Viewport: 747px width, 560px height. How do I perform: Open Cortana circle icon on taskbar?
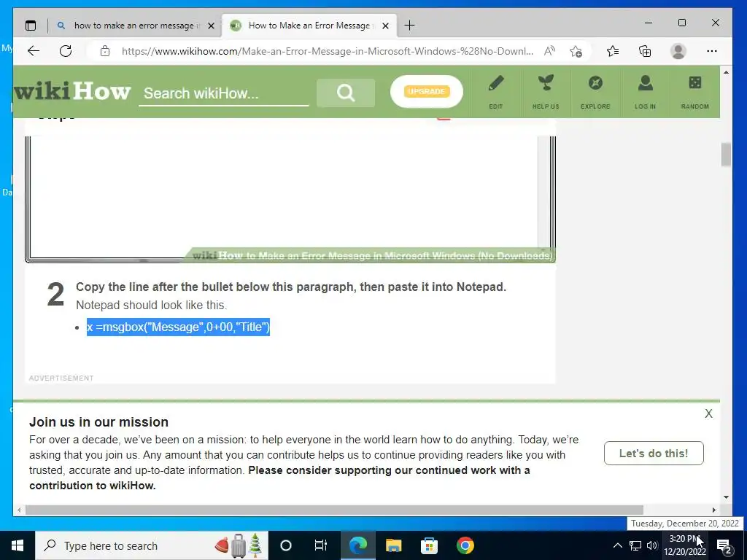tap(285, 545)
